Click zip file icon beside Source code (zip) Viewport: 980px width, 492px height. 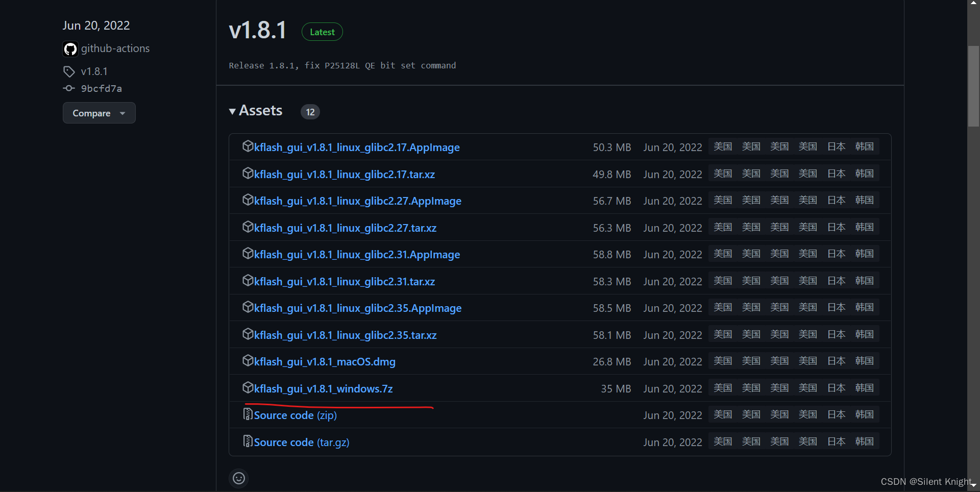248,414
